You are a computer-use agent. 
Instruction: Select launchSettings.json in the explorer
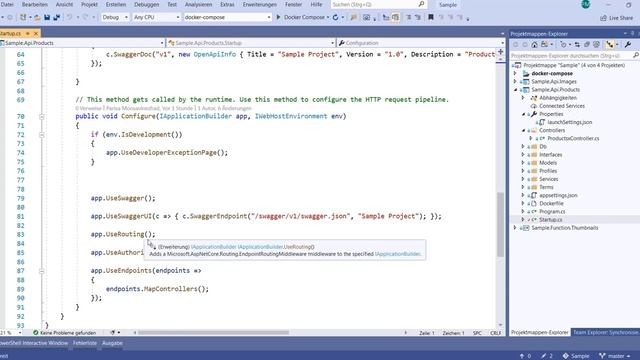[x=569, y=122]
